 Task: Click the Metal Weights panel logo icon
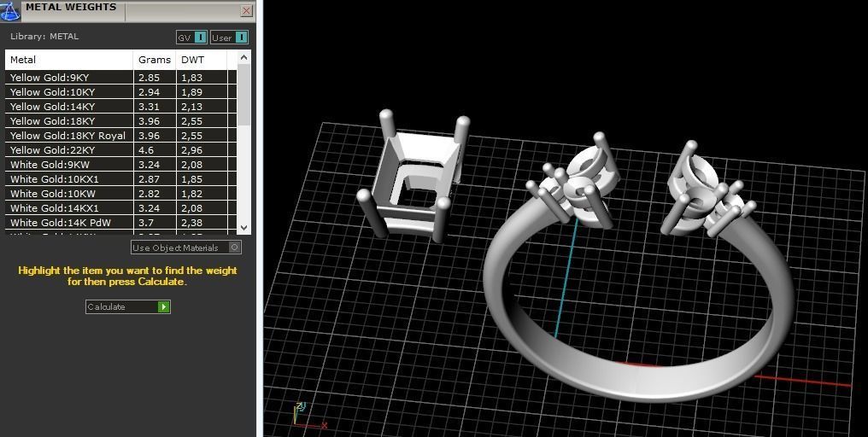click(x=10, y=10)
